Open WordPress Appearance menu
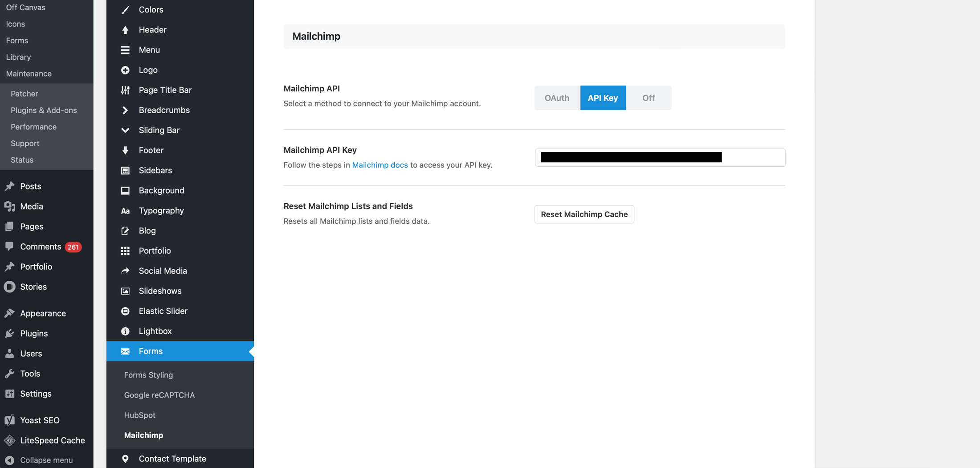The image size is (980, 468). [x=43, y=313]
